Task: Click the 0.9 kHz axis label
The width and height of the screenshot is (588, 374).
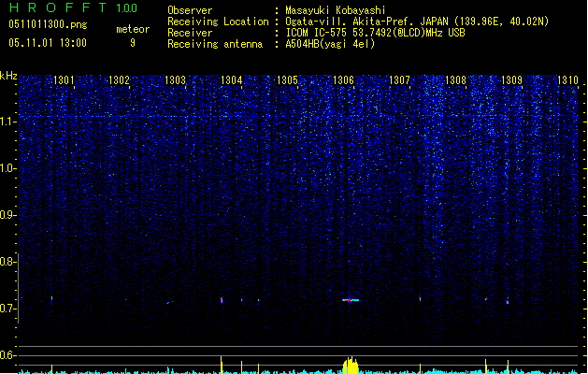Action: (7, 215)
